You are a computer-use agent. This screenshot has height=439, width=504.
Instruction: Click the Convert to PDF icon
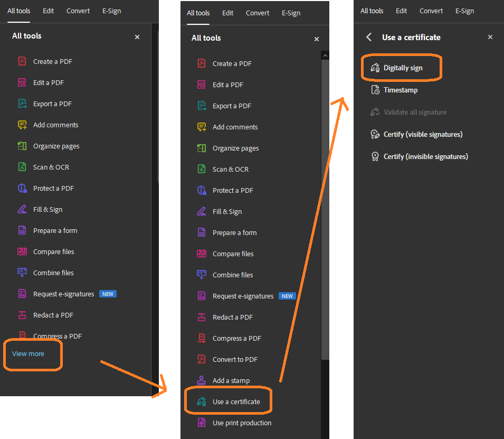coord(201,359)
